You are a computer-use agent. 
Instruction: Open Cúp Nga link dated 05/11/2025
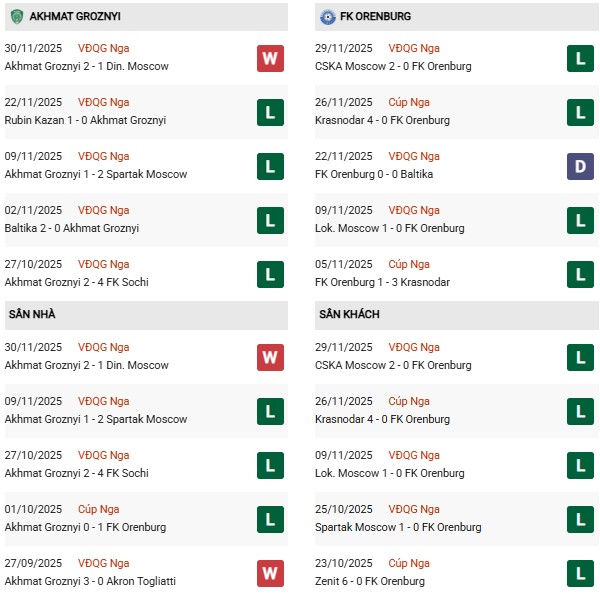tap(410, 264)
